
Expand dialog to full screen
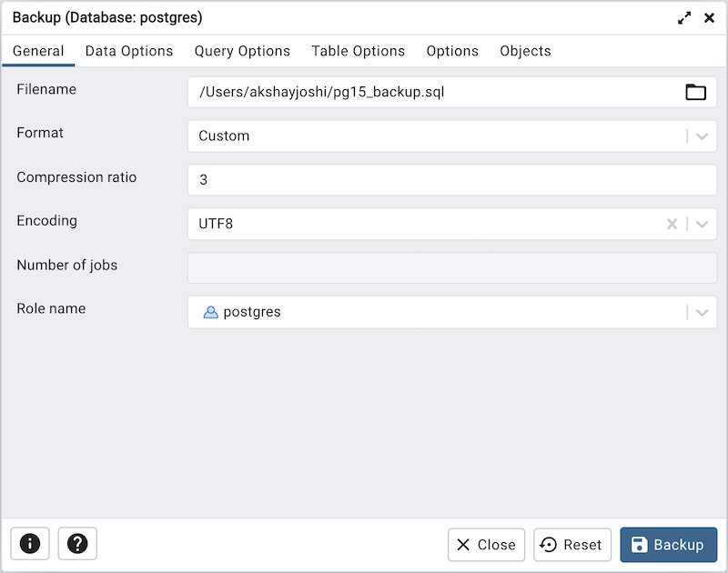pyautogui.click(x=684, y=17)
